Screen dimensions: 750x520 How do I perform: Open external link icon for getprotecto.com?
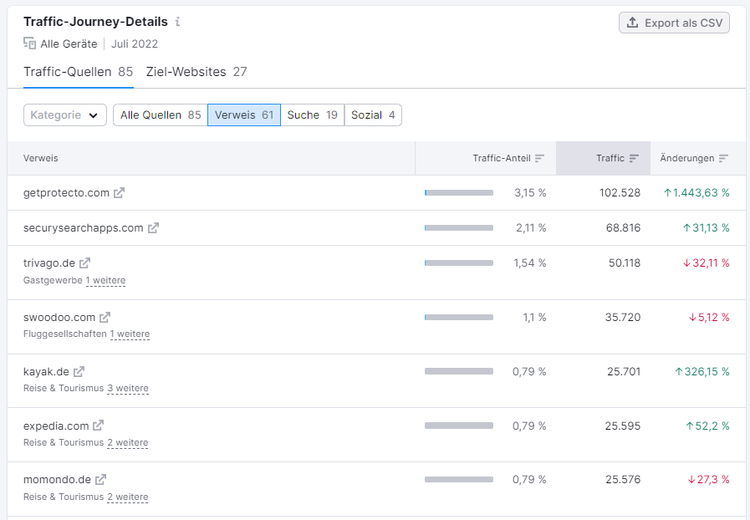click(x=119, y=193)
